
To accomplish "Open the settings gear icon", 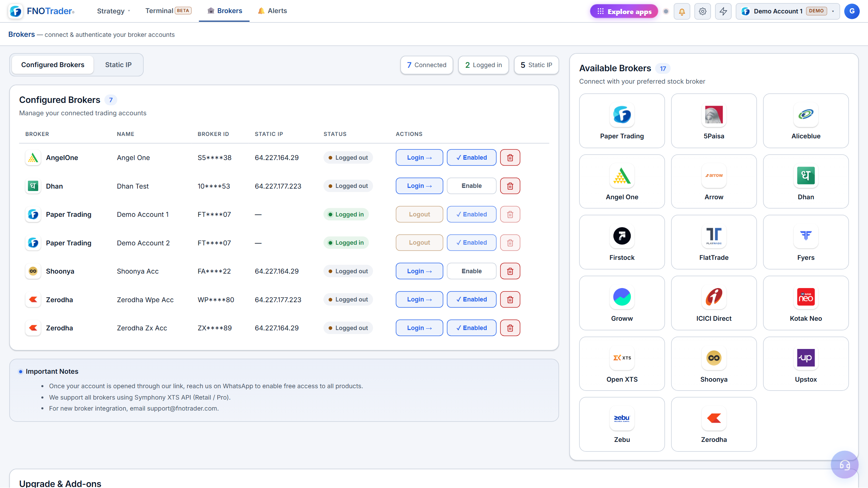I will pyautogui.click(x=702, y=11).
